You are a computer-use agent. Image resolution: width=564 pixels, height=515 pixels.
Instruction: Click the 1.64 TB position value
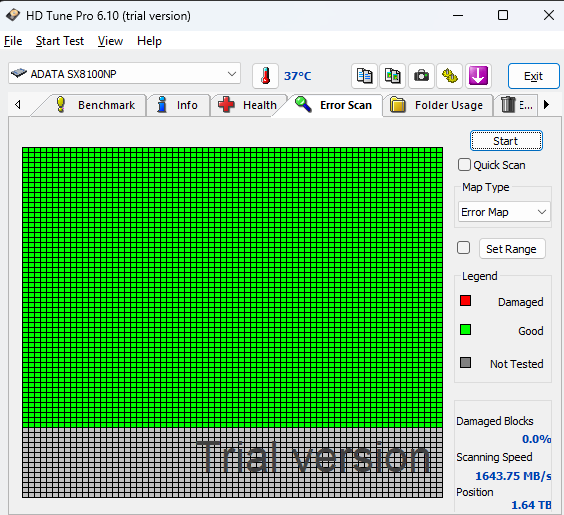coord(531,505)
